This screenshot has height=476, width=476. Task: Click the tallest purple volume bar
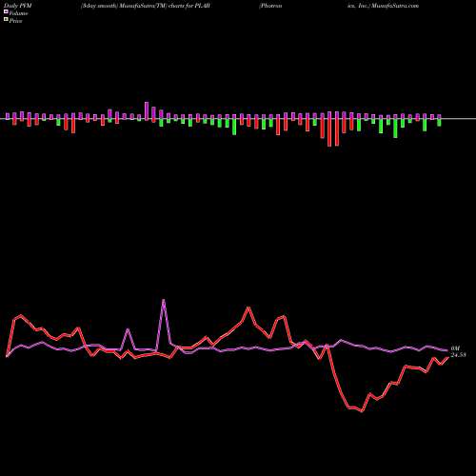pos(147,111)
